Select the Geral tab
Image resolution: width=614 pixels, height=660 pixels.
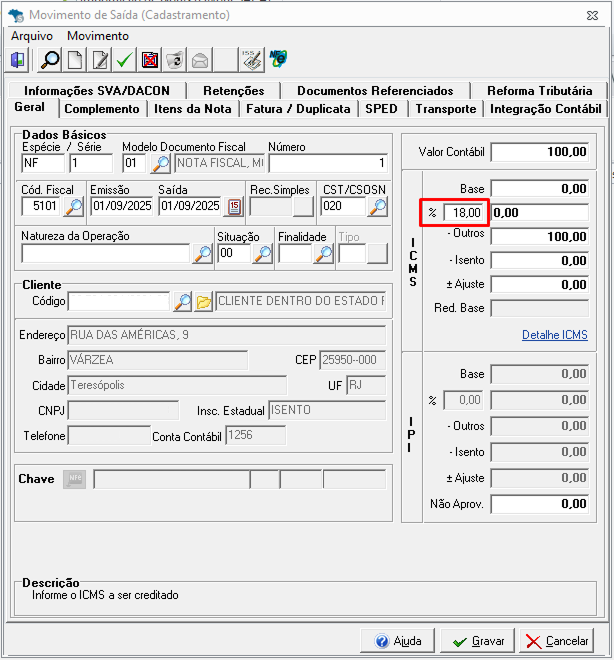29,107
